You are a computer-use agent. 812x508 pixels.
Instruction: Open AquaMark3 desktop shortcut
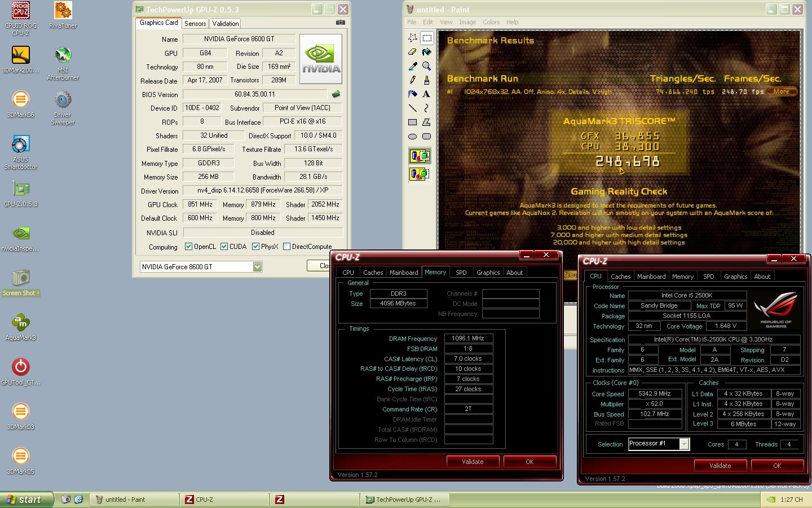(20, 327)
